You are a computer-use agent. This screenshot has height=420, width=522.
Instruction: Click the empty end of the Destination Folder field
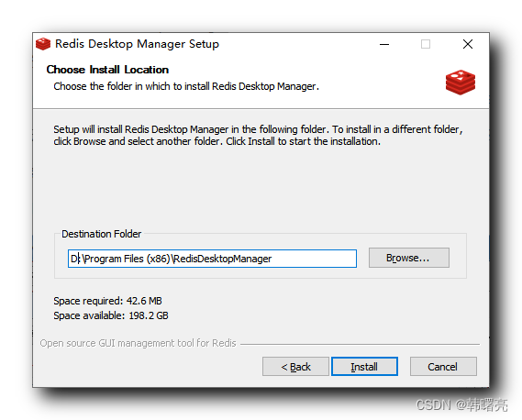(x=315, y=259)
